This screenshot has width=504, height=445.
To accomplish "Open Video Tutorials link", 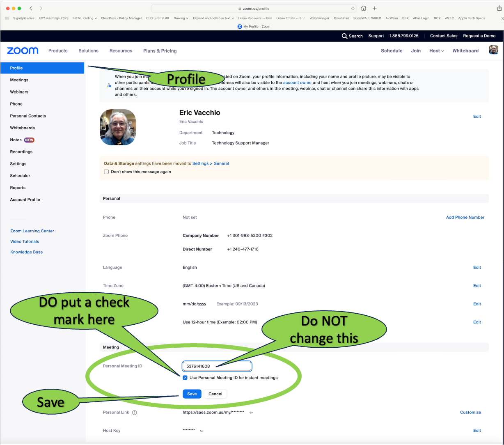I will click(x=25, y=242).
